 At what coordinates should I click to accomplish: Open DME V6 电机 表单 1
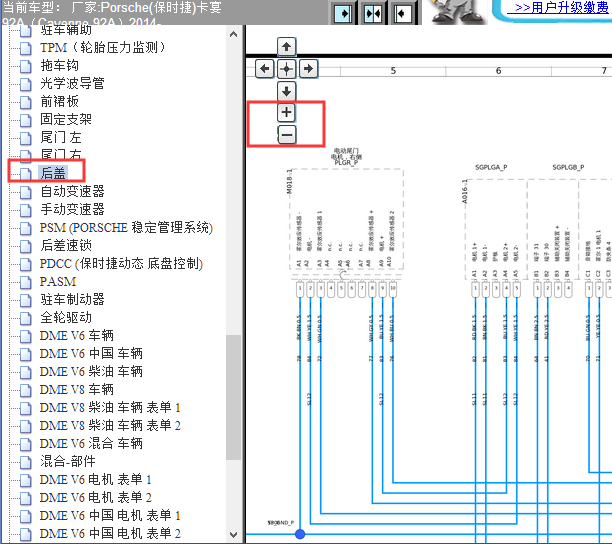95,479
